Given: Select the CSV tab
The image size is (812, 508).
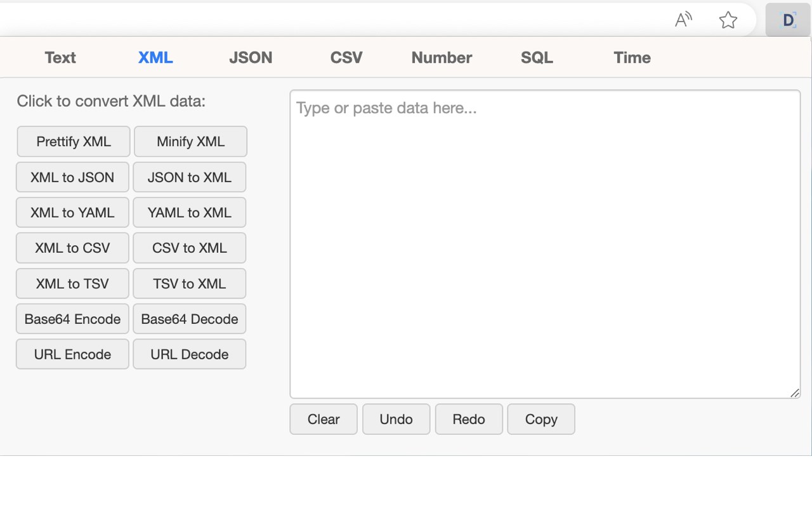Looking at the screenshot, I should pos(346,58).
